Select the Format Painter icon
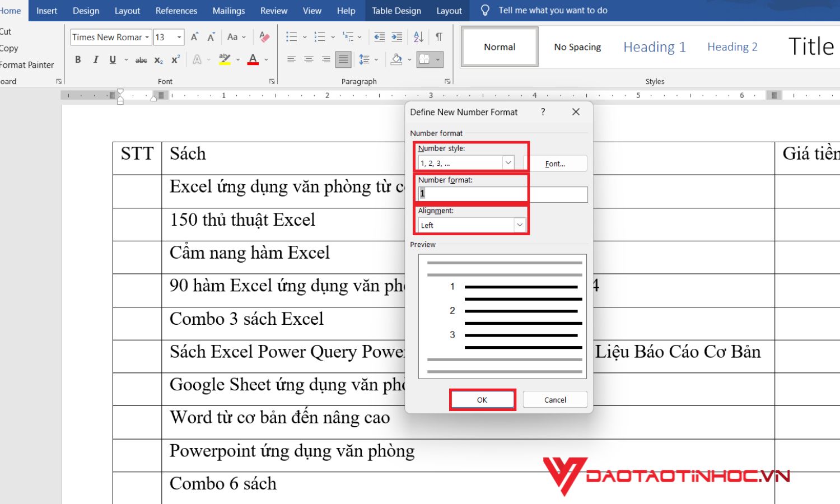Image resolution: width=840 pixels, height=504 pixels. pyautogui.click(x=26, y=64)
